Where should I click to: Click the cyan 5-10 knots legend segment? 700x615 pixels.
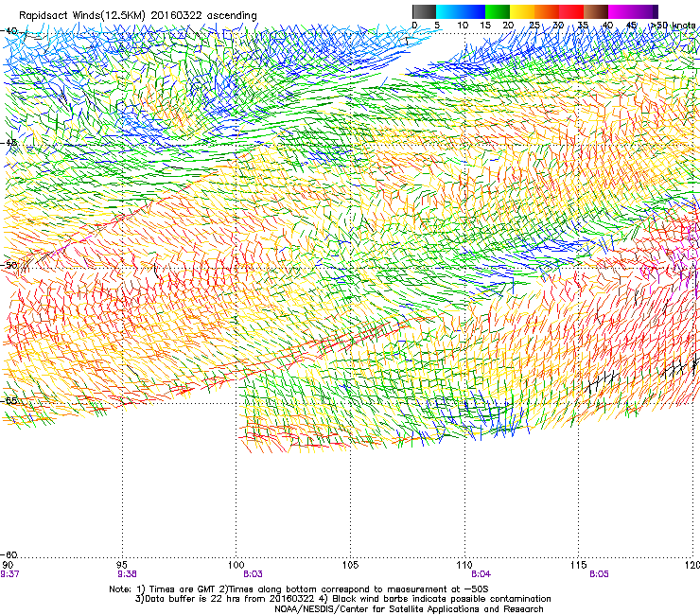pos(448,11)
